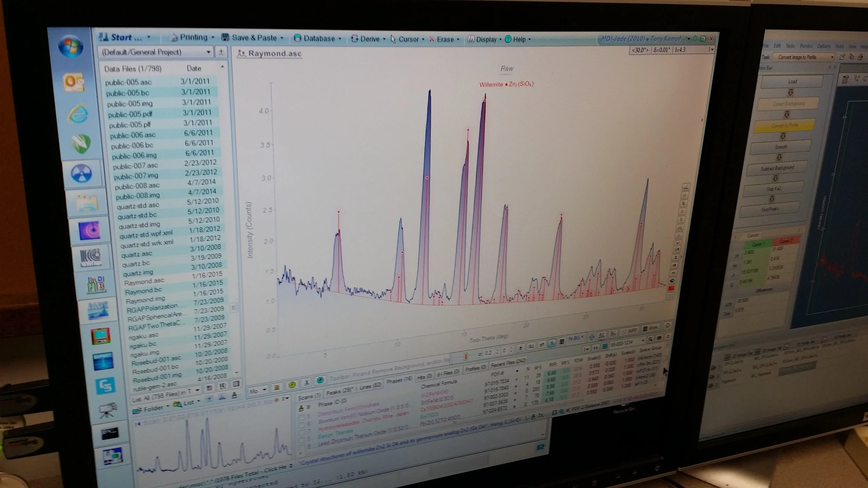This screenshot has width=868, height=488.
Task: Click the yellow circular icon in the bottom toolbar
Action: [x=292, y=385]
